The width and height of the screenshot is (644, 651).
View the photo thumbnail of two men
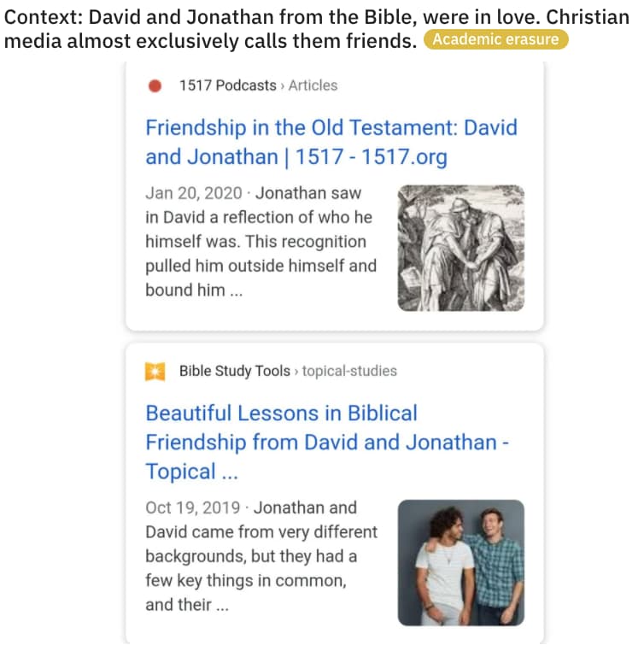click(x=461, y=563)
